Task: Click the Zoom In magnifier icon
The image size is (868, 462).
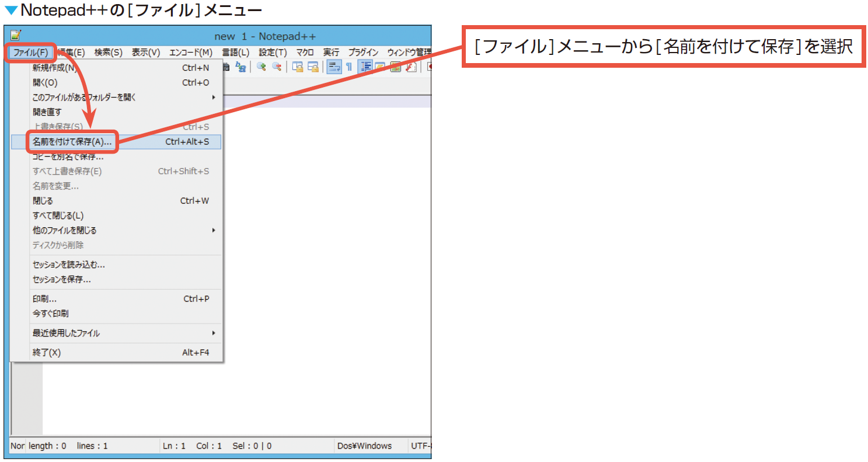Action: (262, 67)
